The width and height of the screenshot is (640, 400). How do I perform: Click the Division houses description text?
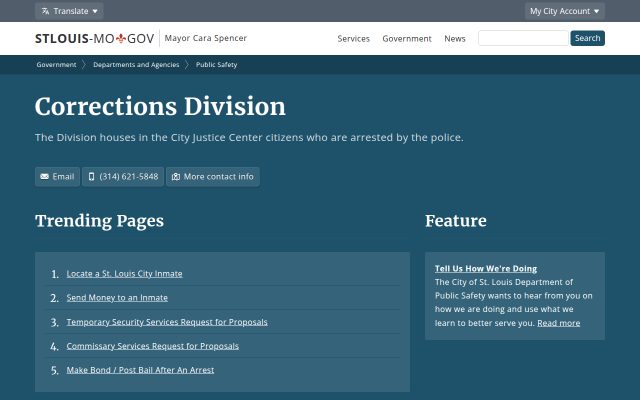(249, 138)
